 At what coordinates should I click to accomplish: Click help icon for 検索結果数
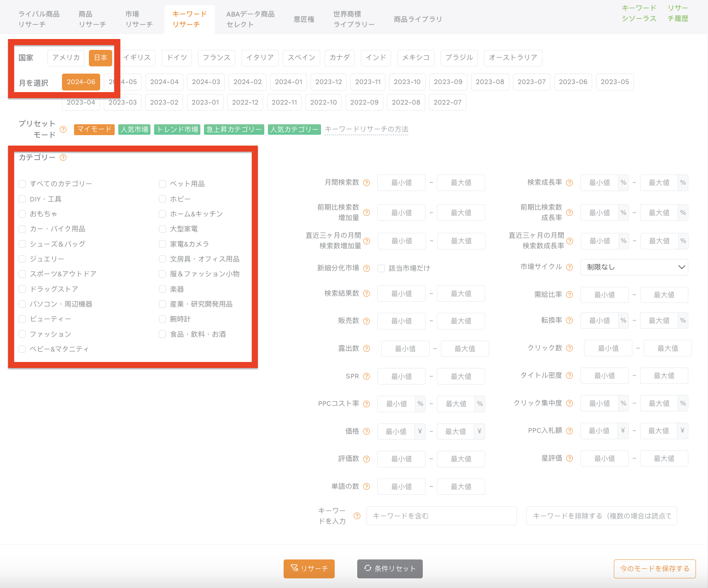click(x=366, y=294)
